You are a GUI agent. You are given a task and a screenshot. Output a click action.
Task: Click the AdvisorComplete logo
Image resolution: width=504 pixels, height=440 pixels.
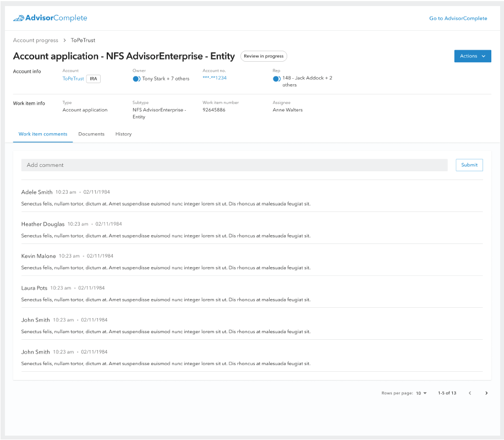pyautogui.click(x=50, y=18)
